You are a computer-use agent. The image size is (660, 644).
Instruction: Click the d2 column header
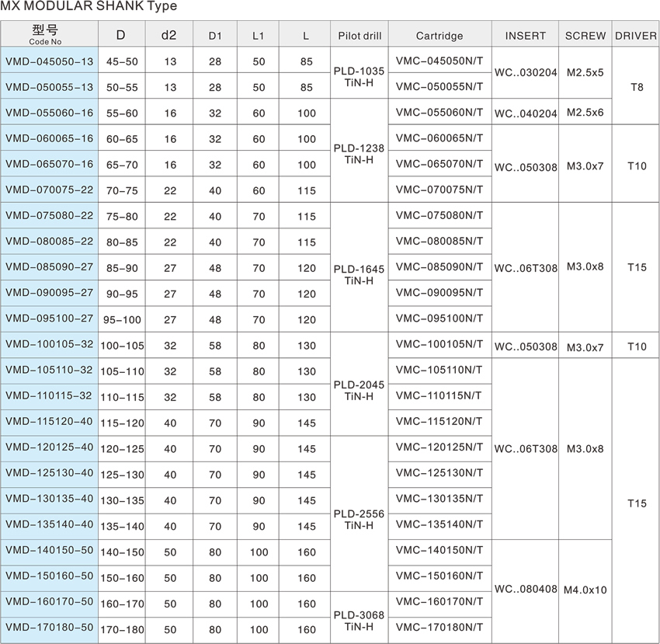168,36
